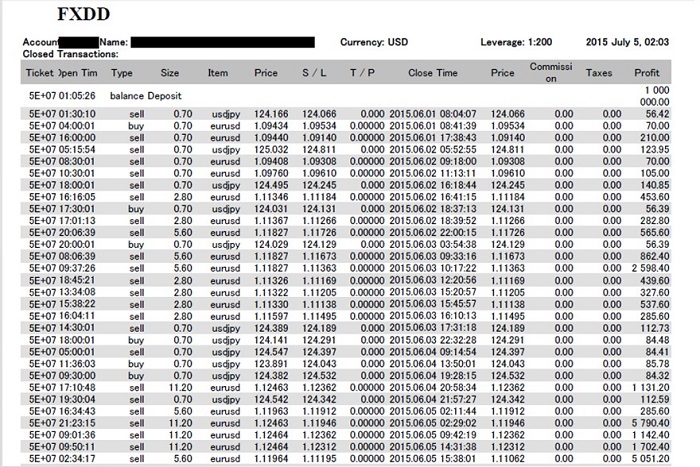Click profit value 112.73
The height and width of the screenshot is (467, 700).
coord(654,328)
